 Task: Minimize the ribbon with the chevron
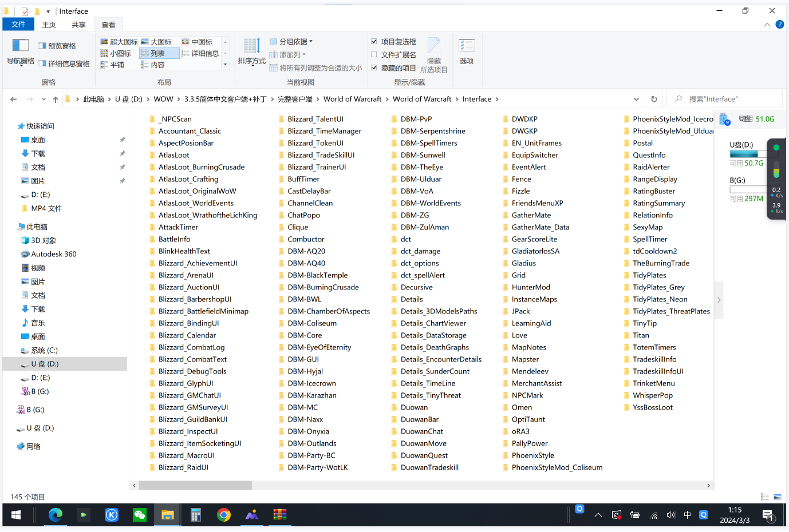point(767,25)
